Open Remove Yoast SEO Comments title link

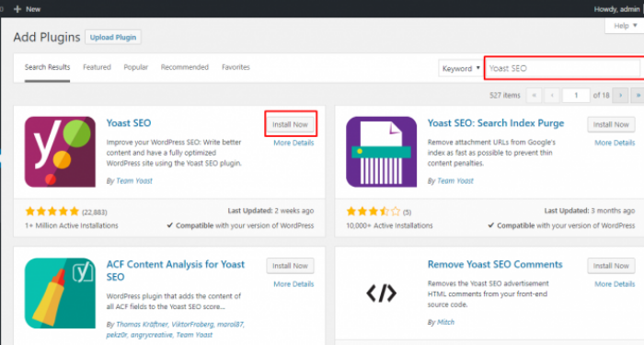[495, 264]
